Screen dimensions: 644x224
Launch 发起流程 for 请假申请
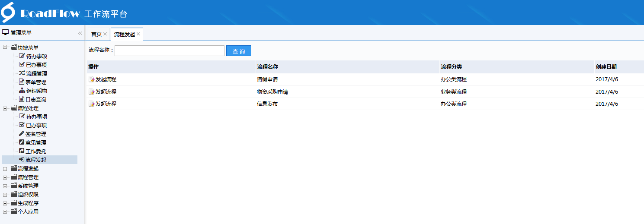[103, 79]
